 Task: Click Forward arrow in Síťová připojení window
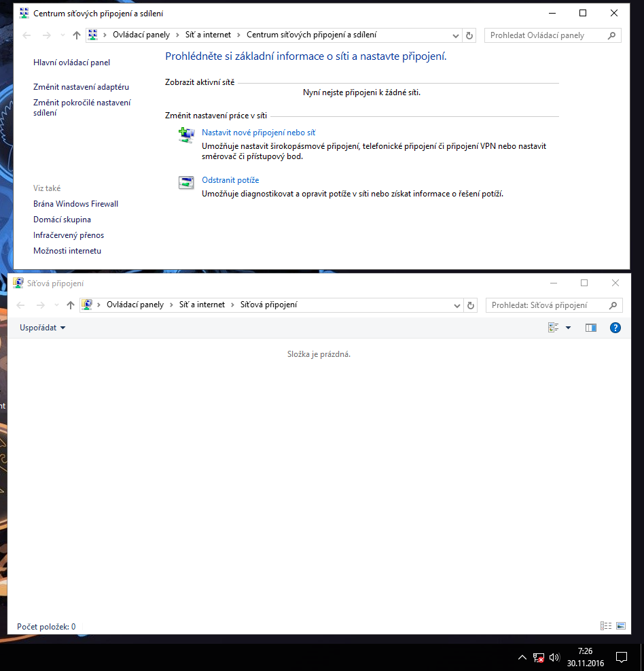coord(41,305)
